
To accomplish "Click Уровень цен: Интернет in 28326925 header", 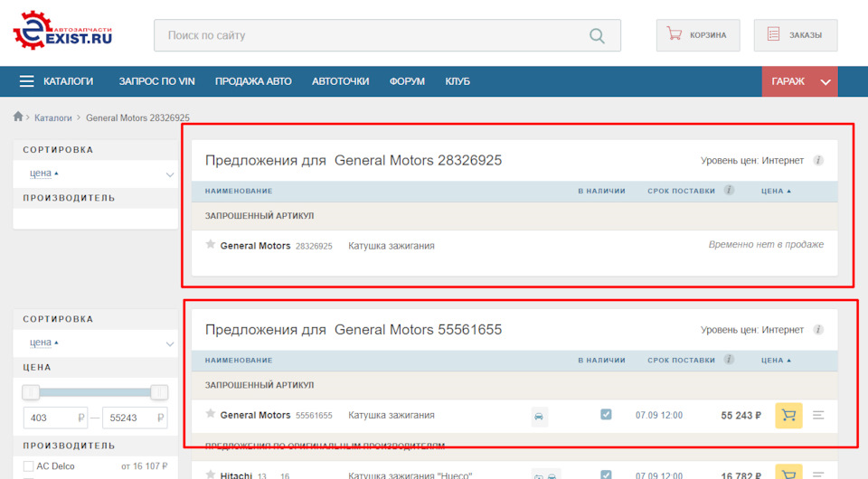I will (751, 160).
